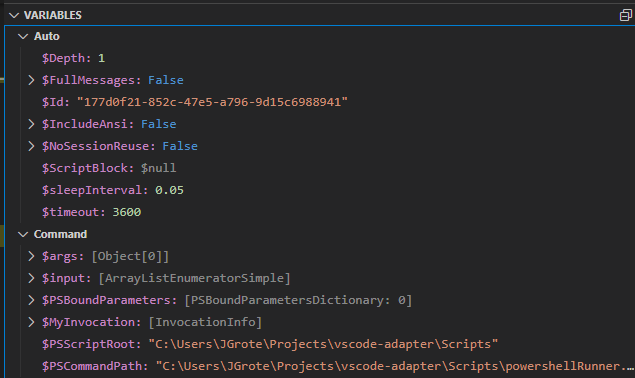
Task: Expand the $NoSessionReuse variable
Action: 31,146
